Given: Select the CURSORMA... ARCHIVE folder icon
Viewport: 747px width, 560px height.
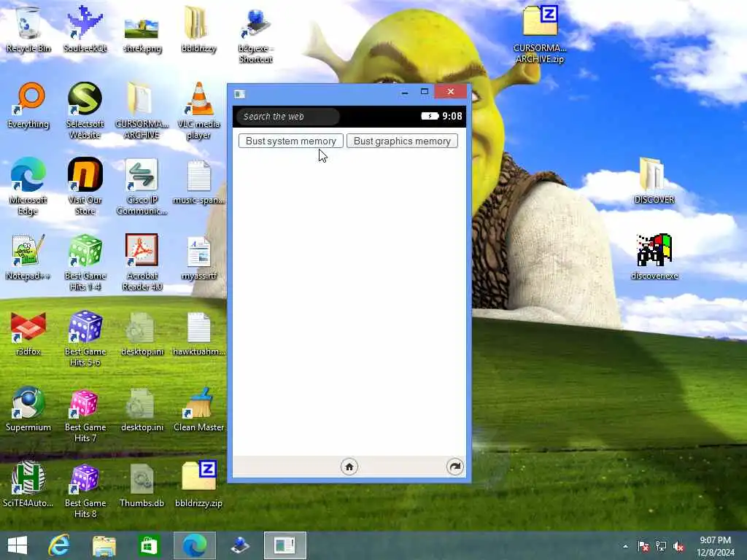Looking at the screenshot, I should (x=142, y=111).
